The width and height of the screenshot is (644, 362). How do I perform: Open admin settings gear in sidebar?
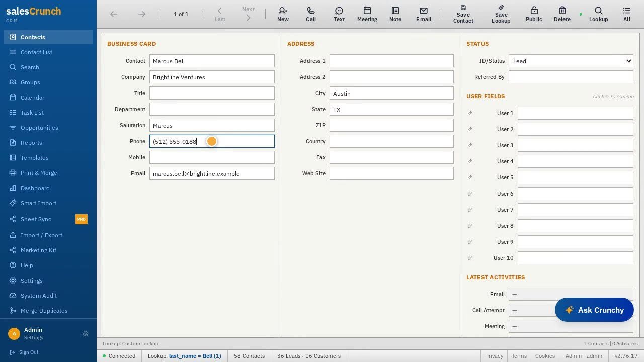86,334
